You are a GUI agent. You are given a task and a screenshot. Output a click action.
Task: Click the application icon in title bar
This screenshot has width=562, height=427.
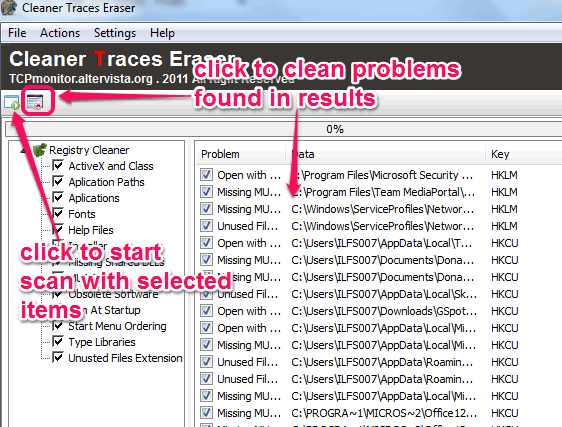[x=8, y=8]
